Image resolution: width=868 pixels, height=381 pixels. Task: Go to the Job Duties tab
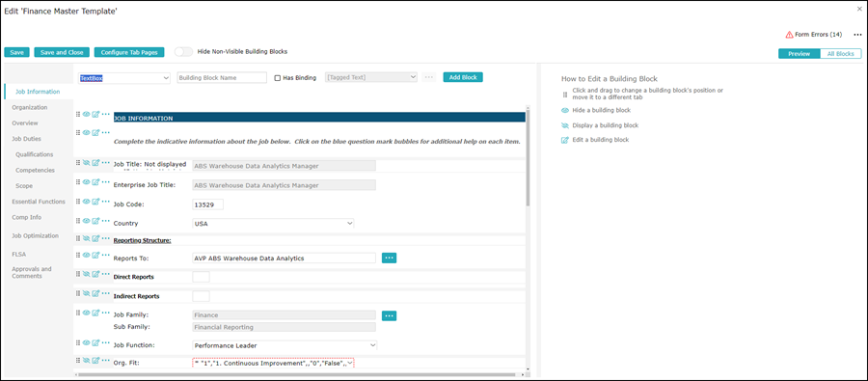27,139
